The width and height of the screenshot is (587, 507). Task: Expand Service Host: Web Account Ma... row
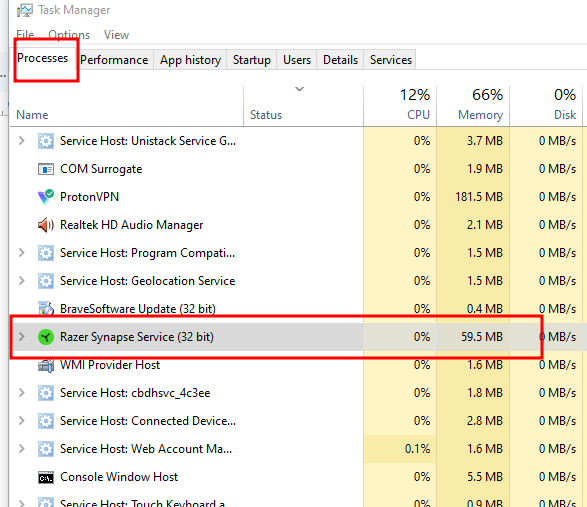point(22,449)
